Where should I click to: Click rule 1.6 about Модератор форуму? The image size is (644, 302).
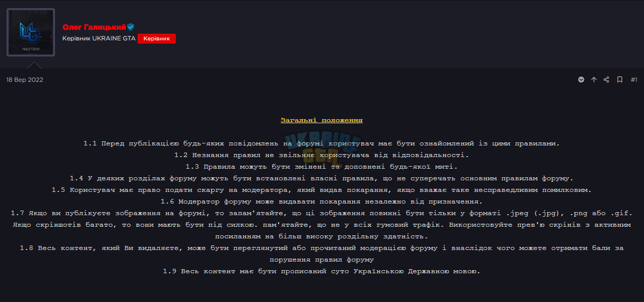pos(321,202)
